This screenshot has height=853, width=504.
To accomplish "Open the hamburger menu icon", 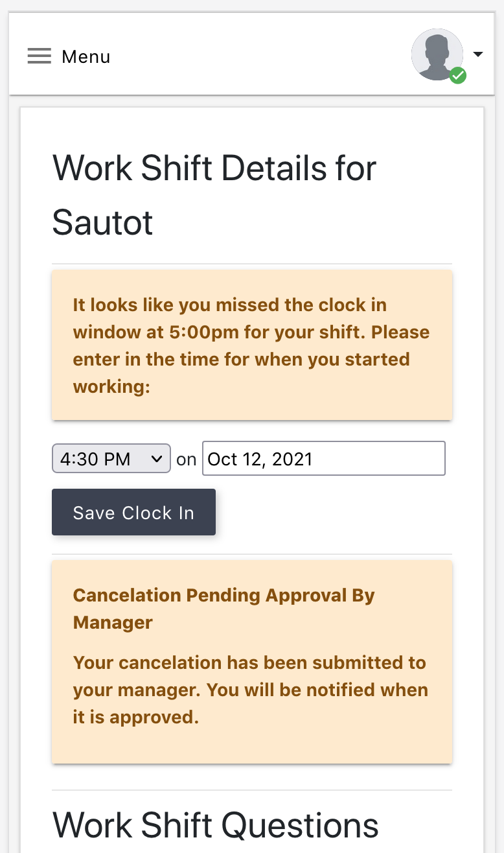I will 39,56.
